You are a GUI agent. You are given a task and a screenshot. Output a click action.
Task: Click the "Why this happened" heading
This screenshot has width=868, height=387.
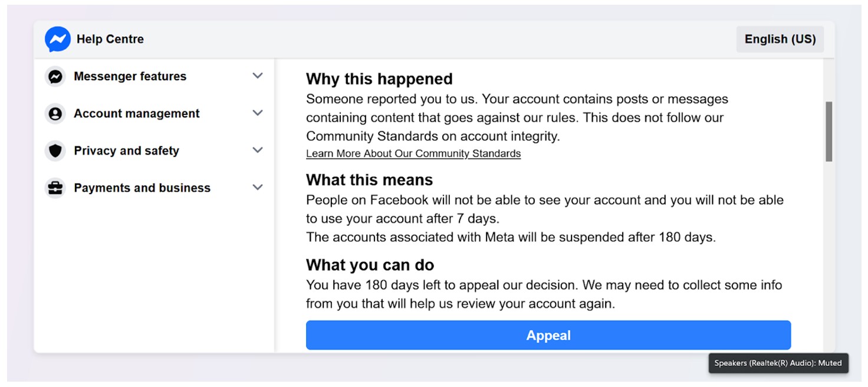[379, 79]
